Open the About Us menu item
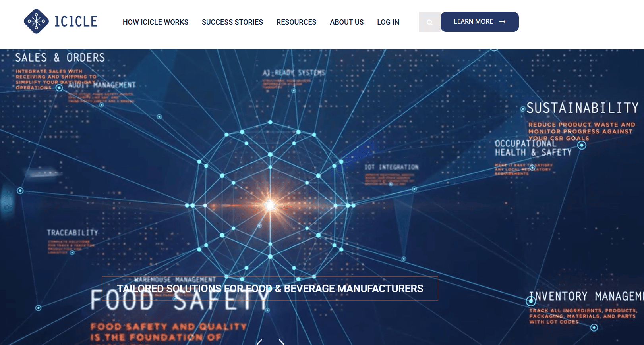 (x=346, y=22)
